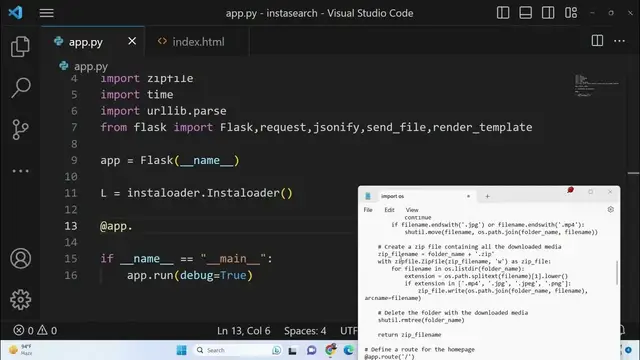
Task: Change indentation via Spaces: 4
Action: pyautogui.click(x=305, y=331)
